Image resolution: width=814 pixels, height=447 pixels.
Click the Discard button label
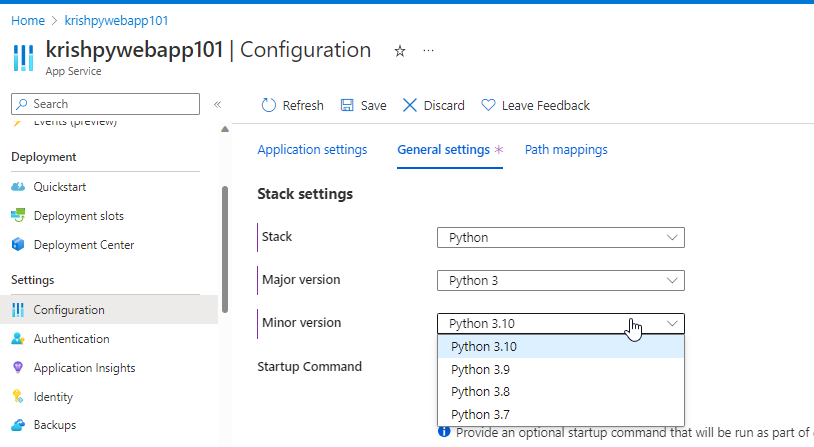(444, 105)
